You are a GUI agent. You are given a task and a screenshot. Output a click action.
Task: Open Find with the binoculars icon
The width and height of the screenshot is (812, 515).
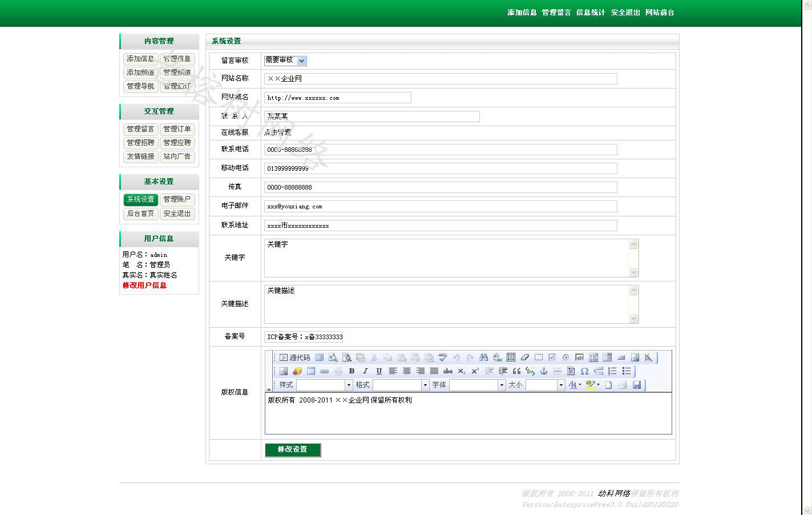point(484,357)
